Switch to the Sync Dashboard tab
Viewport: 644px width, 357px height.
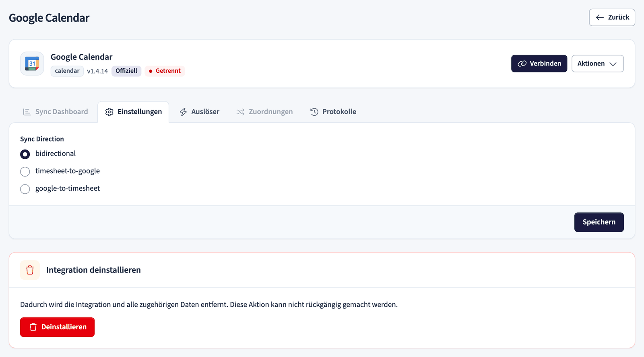[56, 112]
